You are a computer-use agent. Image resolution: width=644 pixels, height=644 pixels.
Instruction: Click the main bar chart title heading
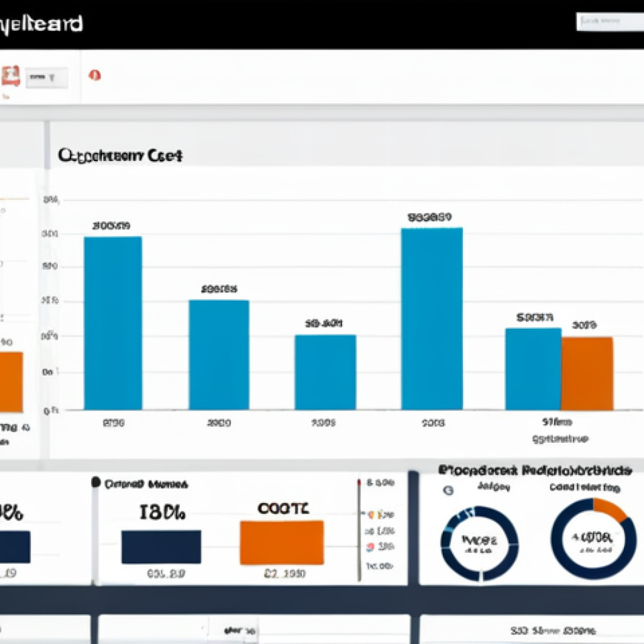click(120, 156)
